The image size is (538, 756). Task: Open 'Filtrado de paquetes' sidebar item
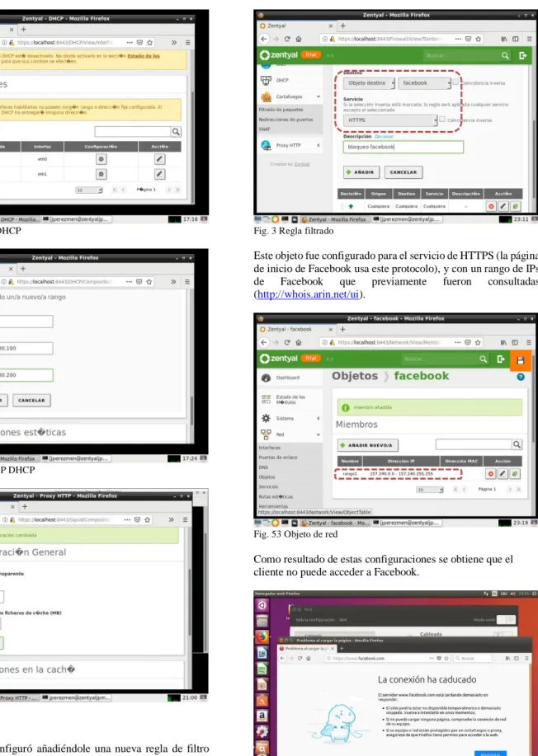coord(281,110)
